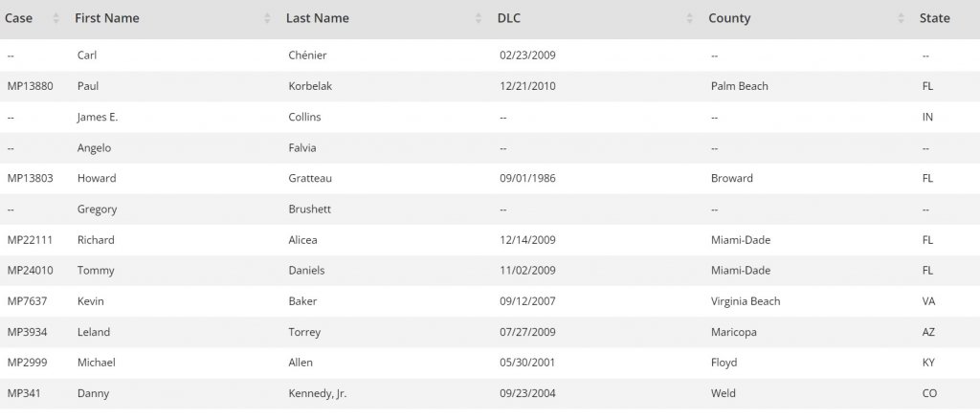980x419 pixels.
Task: Click the County column sort arrows
Action: coord(901,18)
